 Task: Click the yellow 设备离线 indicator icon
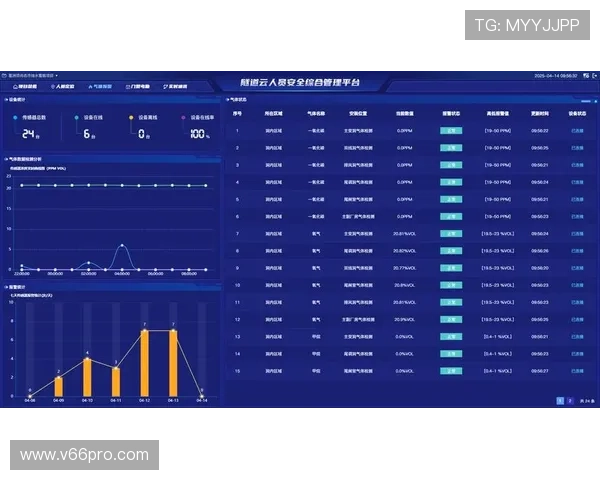coord(131,117)
